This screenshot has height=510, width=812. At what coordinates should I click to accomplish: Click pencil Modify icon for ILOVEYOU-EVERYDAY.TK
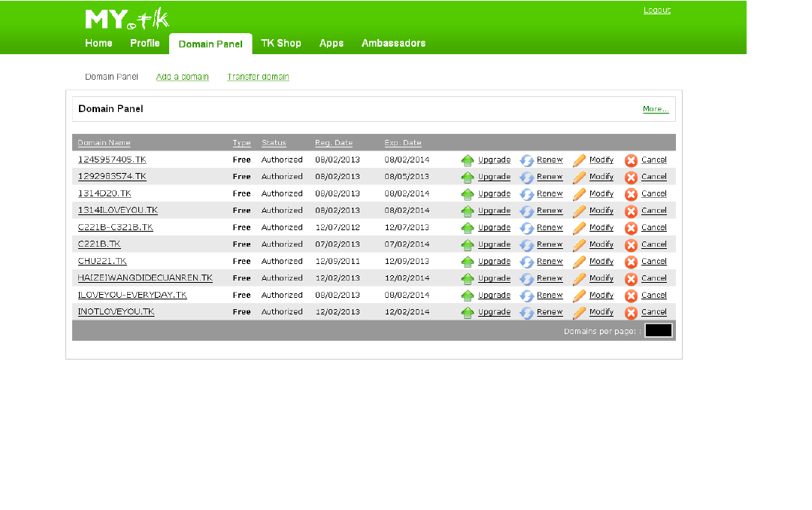[x=579, y=296]
